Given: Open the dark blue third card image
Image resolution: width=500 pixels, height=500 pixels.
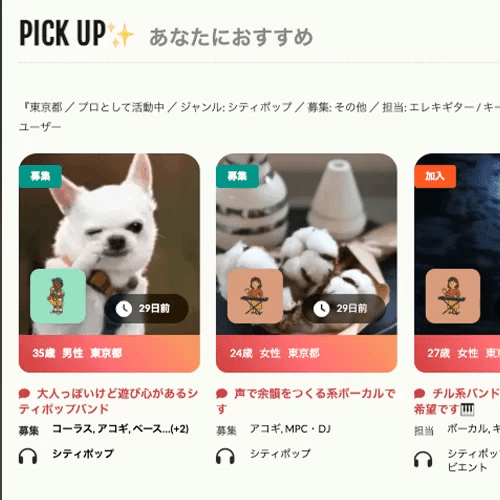Looking at the screenshot, I should [x=457, y=244].
